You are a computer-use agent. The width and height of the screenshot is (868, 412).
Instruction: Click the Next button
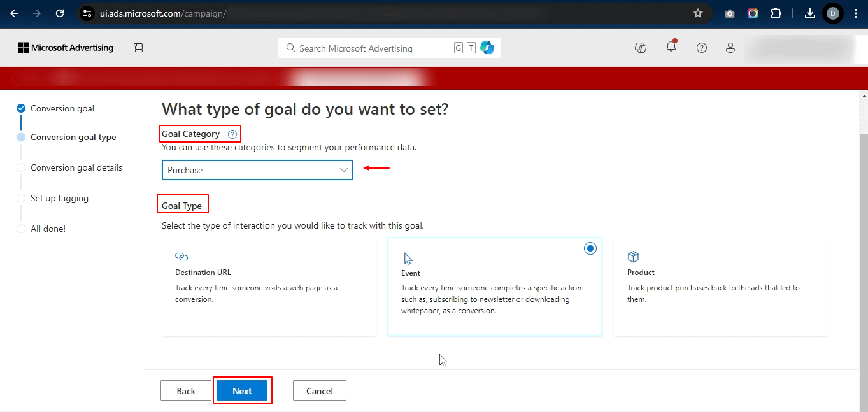[x=242, y=391]
